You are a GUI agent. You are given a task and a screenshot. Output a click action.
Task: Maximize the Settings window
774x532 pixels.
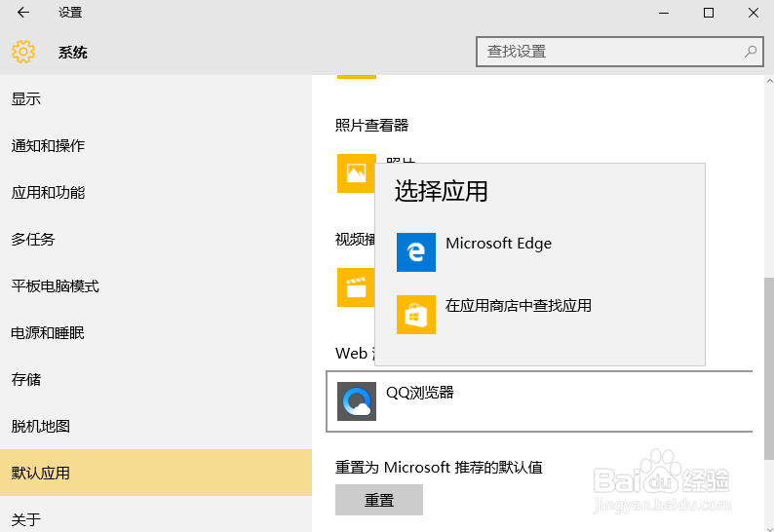pos(709,13)
